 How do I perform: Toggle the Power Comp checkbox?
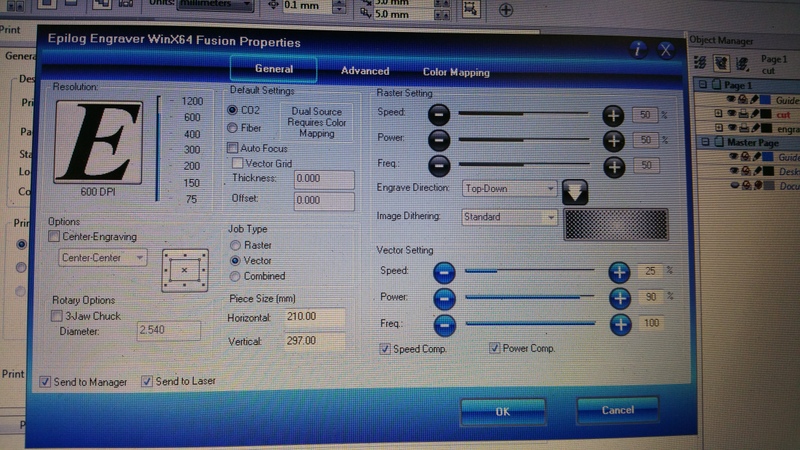coord(494,348)
